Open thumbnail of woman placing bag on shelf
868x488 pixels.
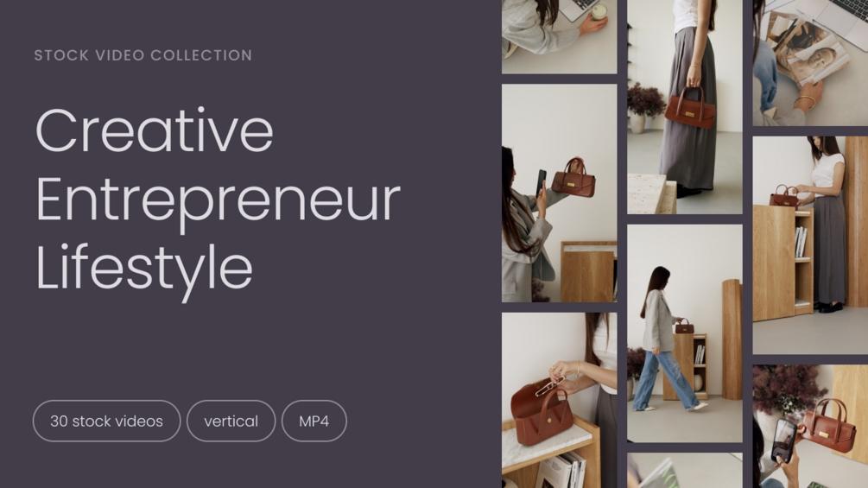point(810,245)
